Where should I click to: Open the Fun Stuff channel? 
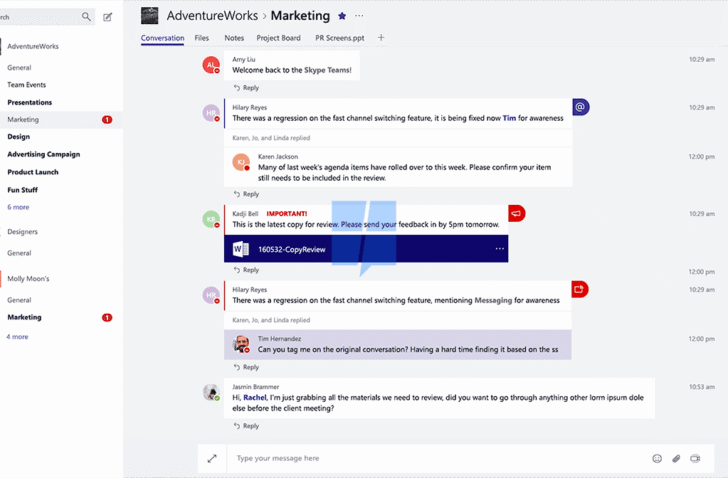tap(22, 190)
